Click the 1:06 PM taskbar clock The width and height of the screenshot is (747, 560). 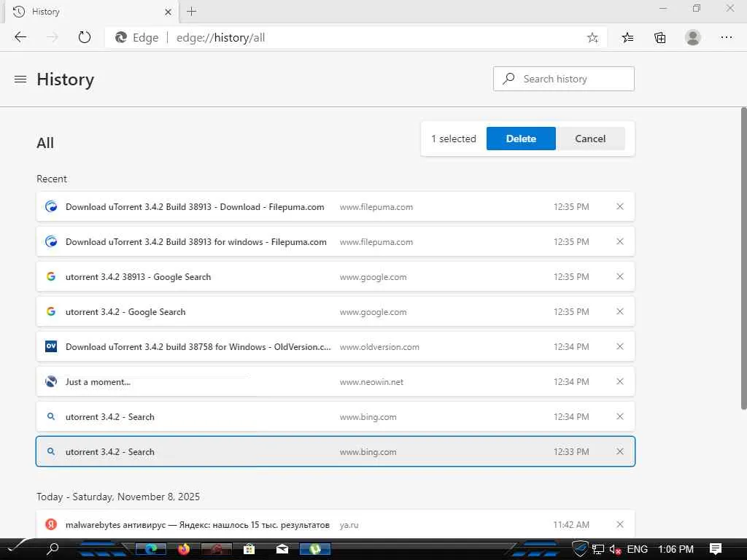pyautogui.click(x=676, y=549)
